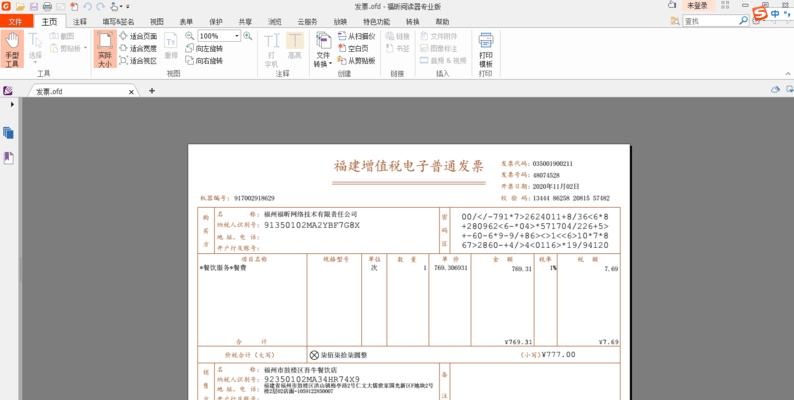Image resolution: width=794 pixels, height=400 pixels.
Task: Choose the 选择 text select tool
Action: [35, 49]
